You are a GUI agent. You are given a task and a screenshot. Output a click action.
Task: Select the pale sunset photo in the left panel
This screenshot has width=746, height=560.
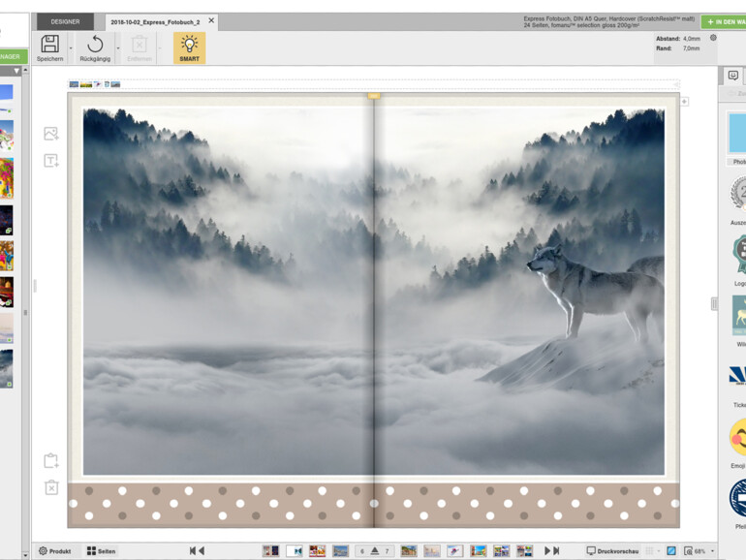click(x=7, y=328)
